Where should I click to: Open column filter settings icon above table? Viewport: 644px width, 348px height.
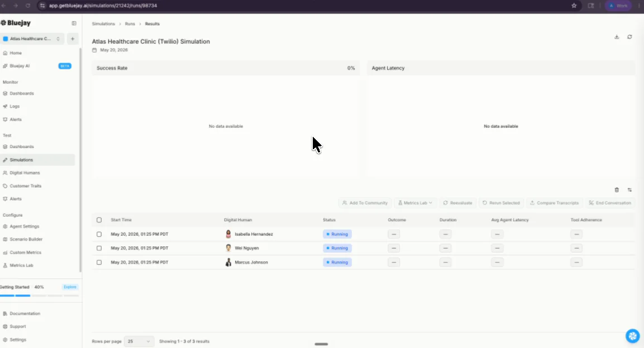click(x=629, y=190)
